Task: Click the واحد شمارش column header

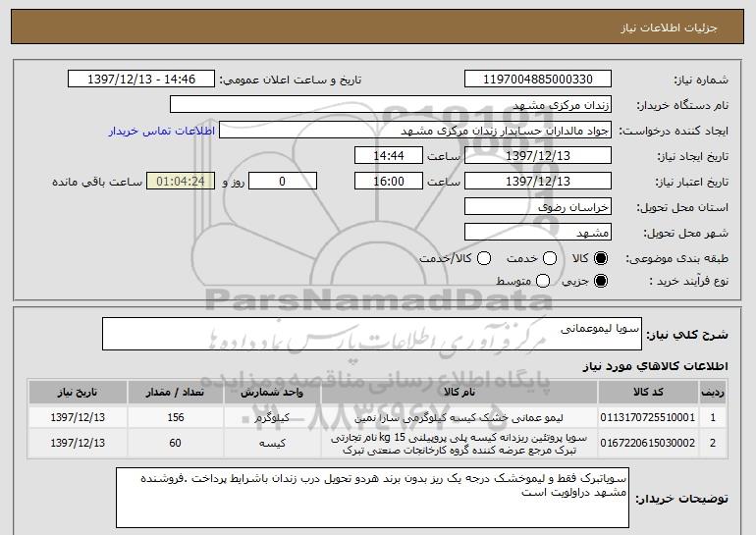Action: point(272,393)
